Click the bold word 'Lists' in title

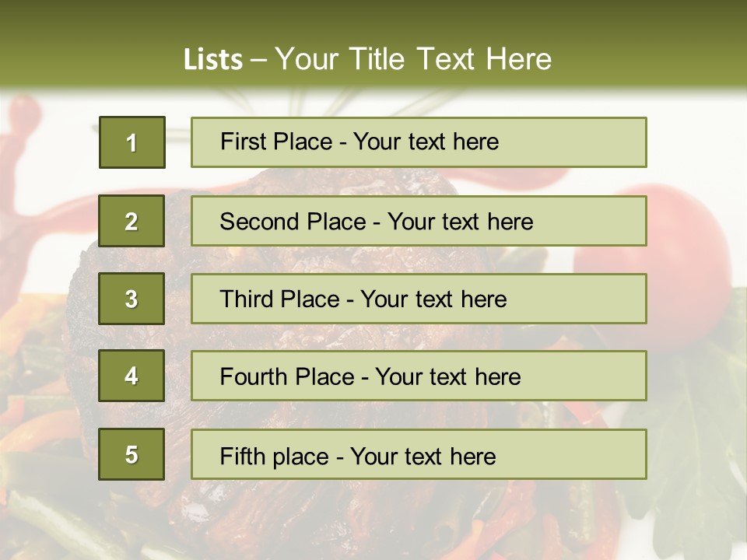tap(213, 60)
